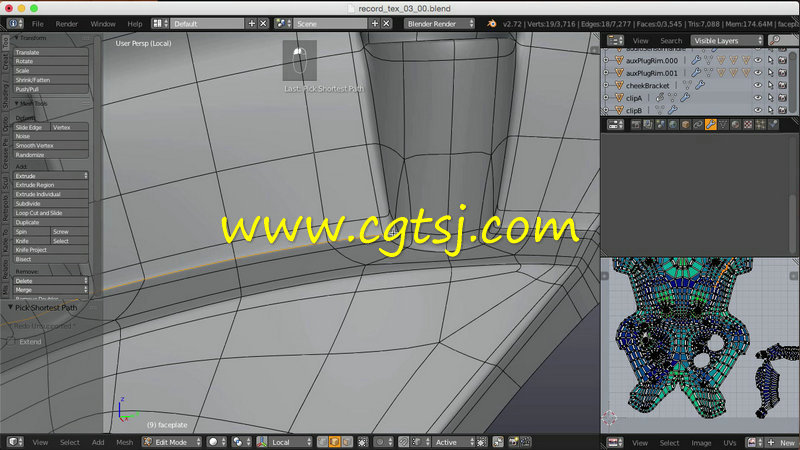
Task: Toggle selectability arrow for clipA
Action: (770, 97)
